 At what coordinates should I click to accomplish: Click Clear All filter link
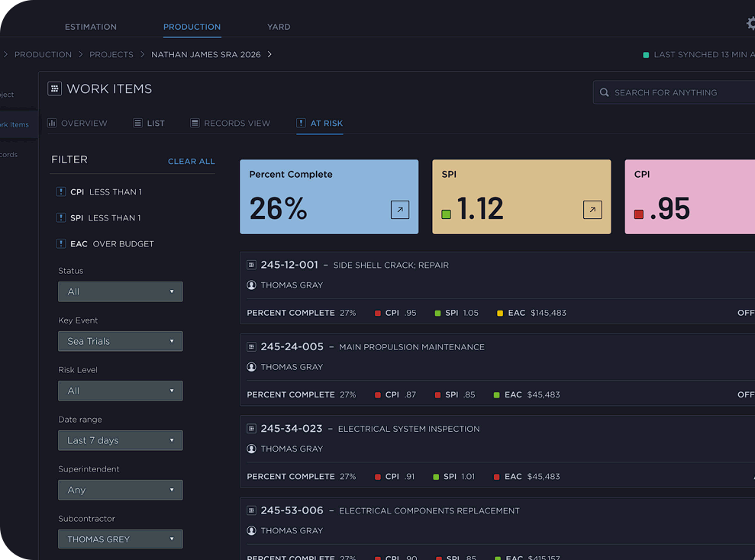(191, 162)
